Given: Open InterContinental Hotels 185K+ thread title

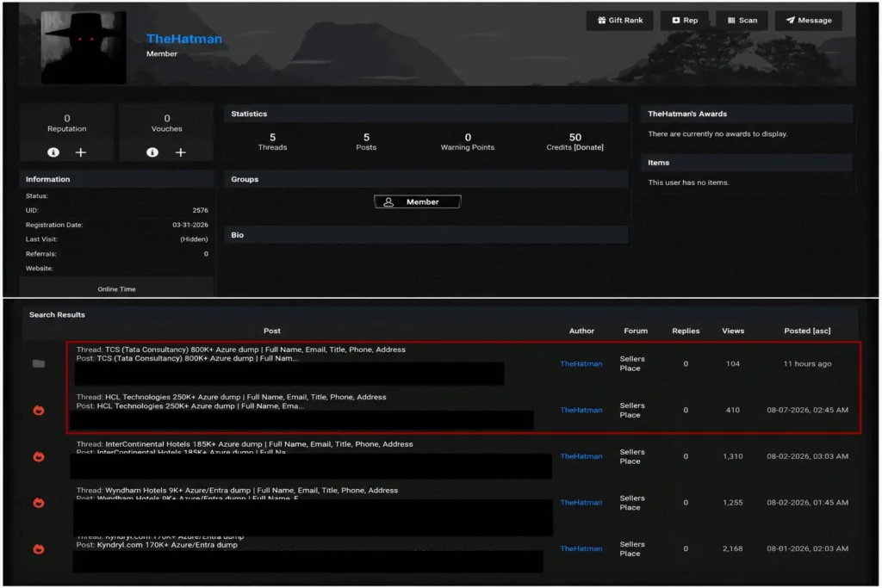Looking at the screenshot, I should pyautogui.click(x=259, y=444).
